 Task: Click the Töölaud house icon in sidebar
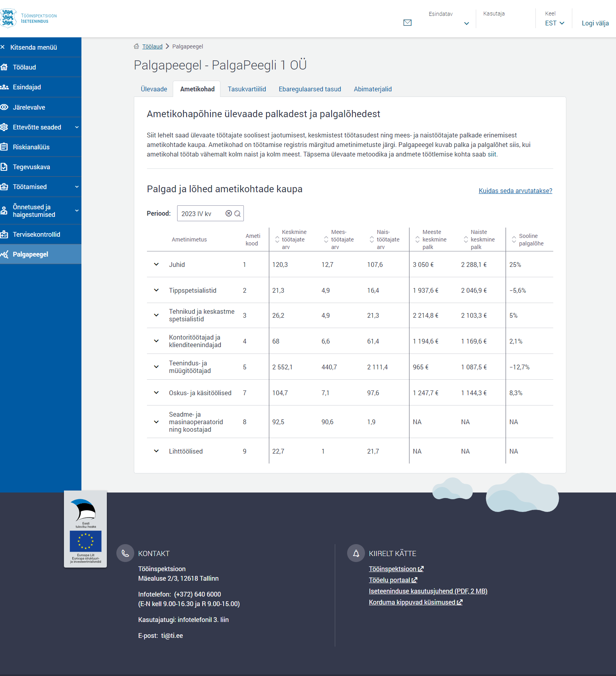coord(4,67)
